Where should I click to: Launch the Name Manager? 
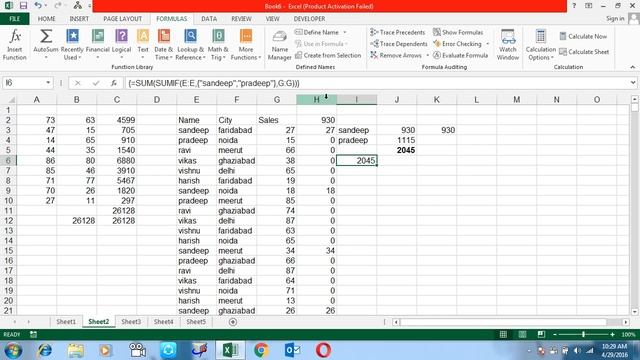point(280,45)
